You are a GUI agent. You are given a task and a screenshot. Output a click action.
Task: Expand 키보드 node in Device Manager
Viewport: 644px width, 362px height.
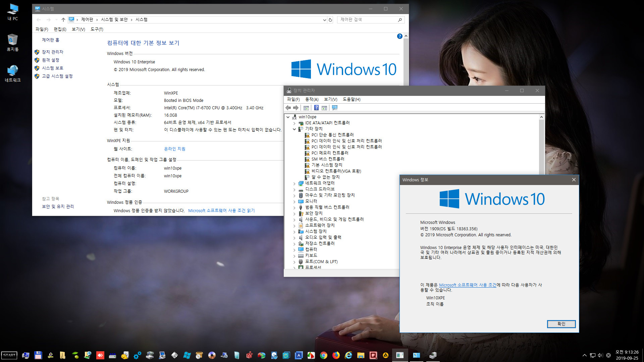[294, 256]
